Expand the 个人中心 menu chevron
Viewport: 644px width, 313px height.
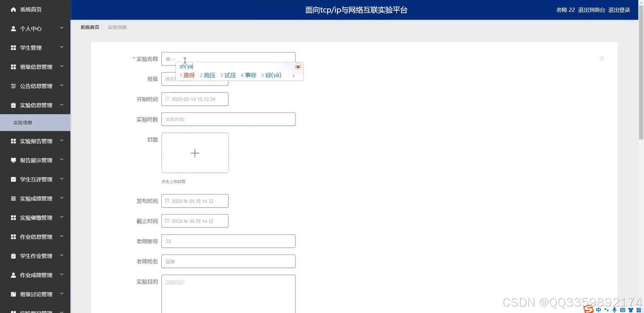62,28
